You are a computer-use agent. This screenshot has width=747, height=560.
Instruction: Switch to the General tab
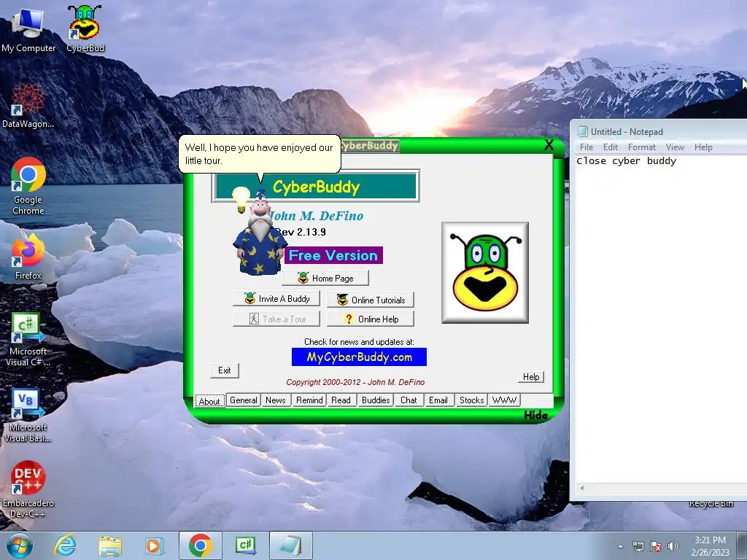coord(244,400)
